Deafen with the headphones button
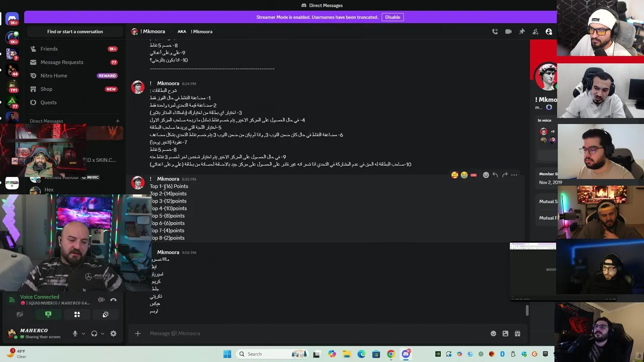The height and width of the screenshot is (362, 644). 94,333
